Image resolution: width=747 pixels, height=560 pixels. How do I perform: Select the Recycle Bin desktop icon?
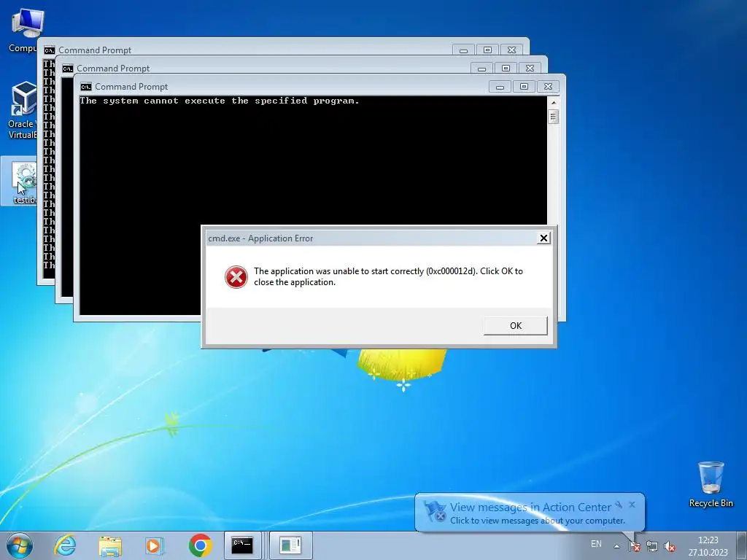coord(711,485)
